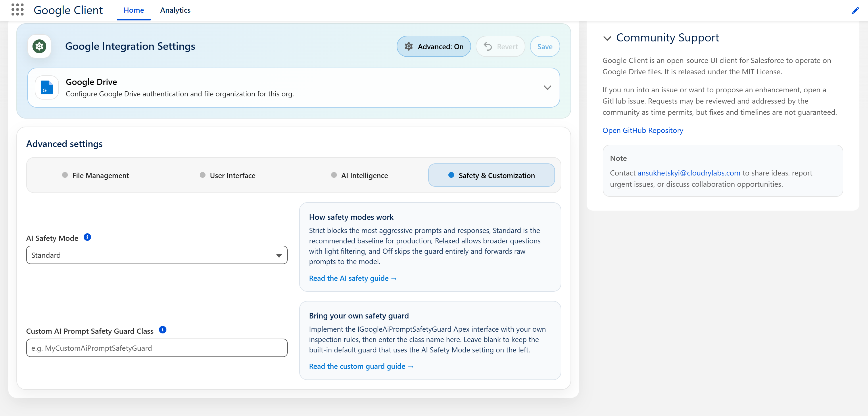This screenshot has height=416, width=868.
Task: Open the App Launcher grid icon
Action: tap(18, 10)
